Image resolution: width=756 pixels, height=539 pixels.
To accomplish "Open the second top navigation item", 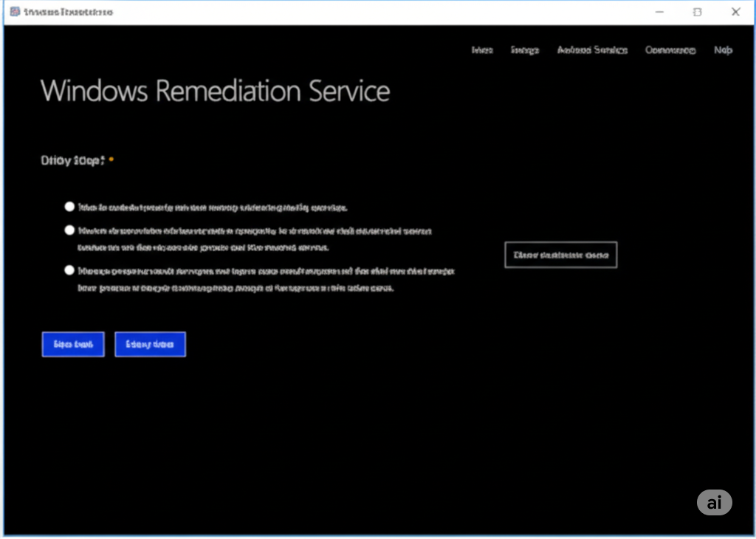I will pyautogui.click(x=525, y=50).
